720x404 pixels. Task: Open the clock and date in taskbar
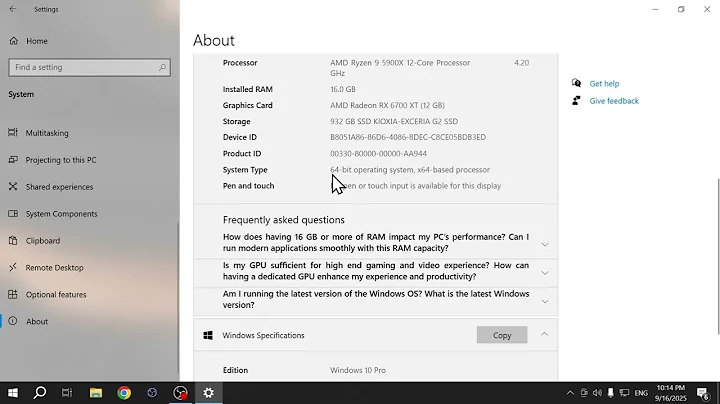670,393
